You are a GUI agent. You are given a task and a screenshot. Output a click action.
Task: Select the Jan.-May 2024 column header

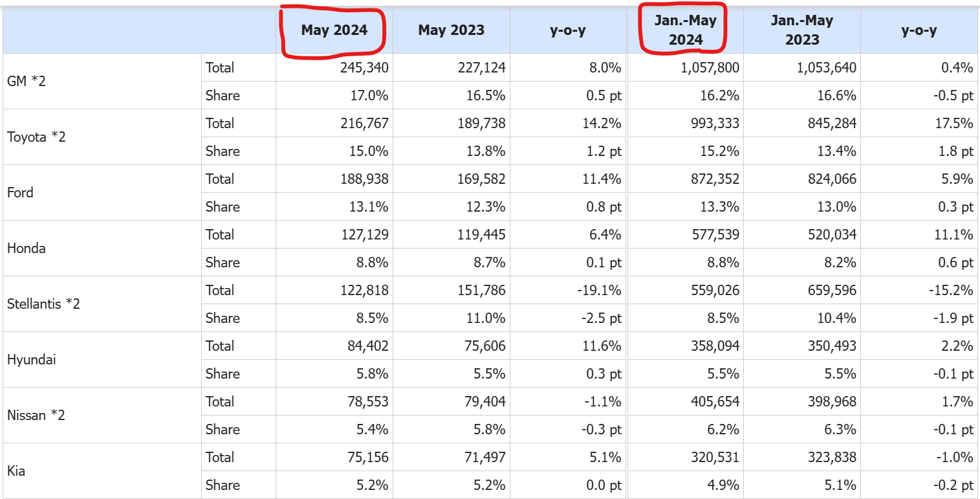tap(685, 30)
